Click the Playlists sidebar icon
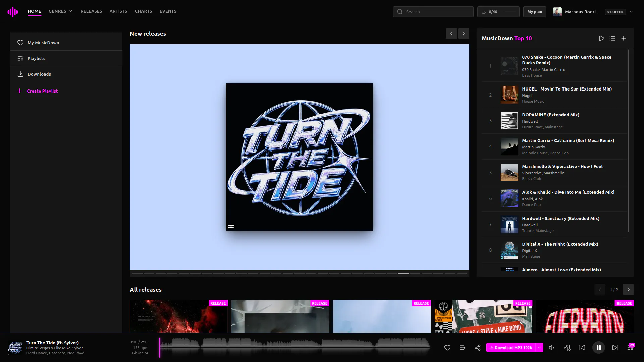The image size is (644, 362). 20,58
